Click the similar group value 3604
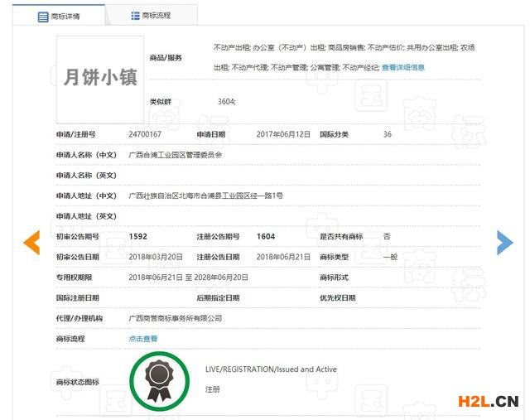Viewport: 530px width, 420px height. 226,101
